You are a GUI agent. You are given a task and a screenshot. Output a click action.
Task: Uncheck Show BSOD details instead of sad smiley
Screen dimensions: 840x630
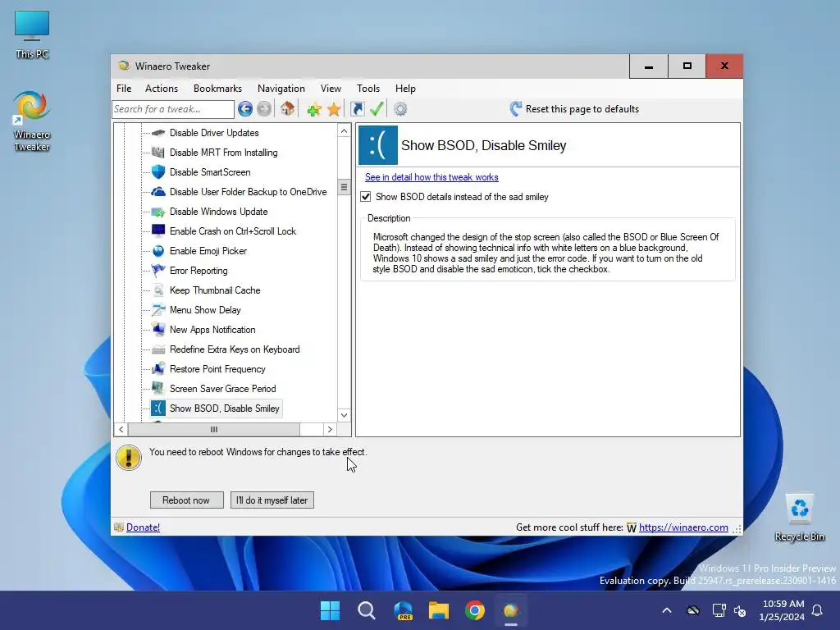(366, 197)
